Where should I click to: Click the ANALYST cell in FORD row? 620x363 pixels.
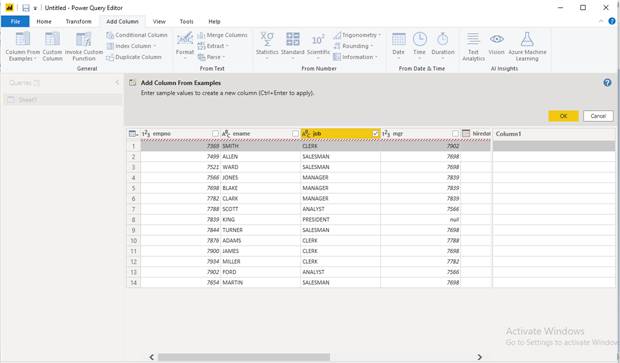point(340,272)
